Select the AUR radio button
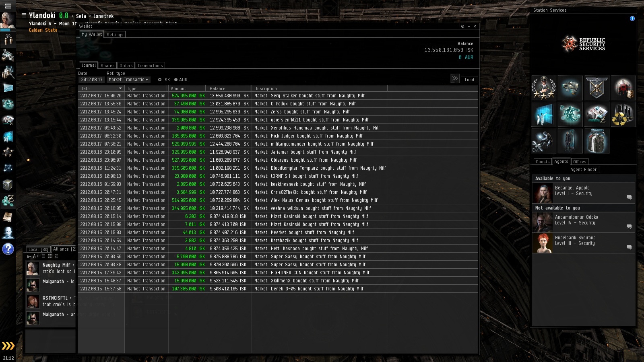 [176, 80]
